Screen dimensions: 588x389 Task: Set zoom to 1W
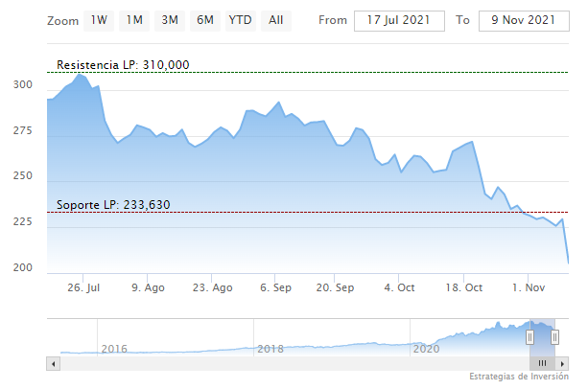(x=99, y=20)
